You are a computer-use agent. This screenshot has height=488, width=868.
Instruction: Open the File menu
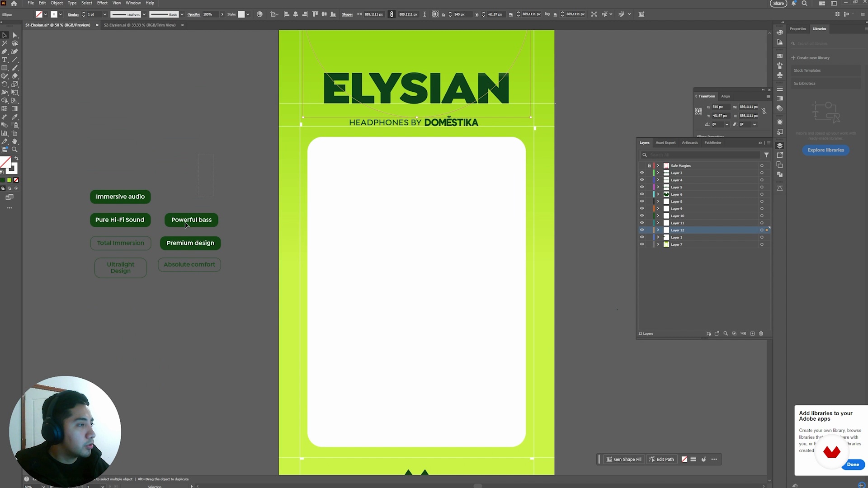tap(31, 3)
